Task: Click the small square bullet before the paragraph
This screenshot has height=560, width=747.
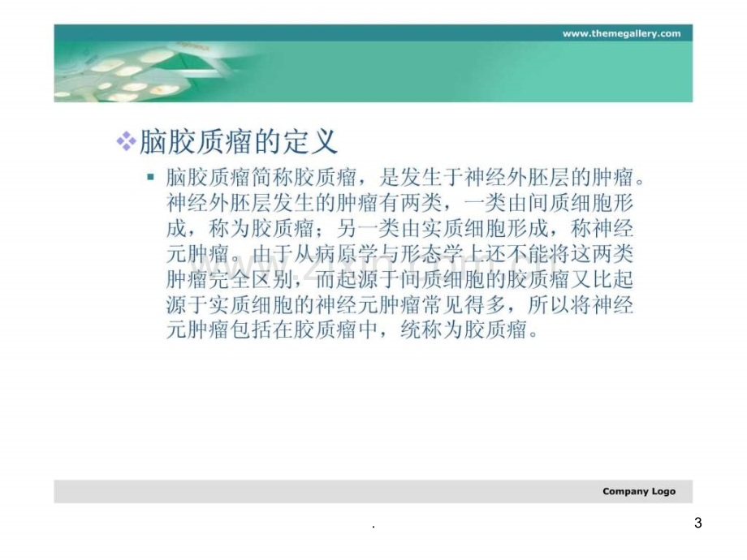Action: [x=150, y=178]
